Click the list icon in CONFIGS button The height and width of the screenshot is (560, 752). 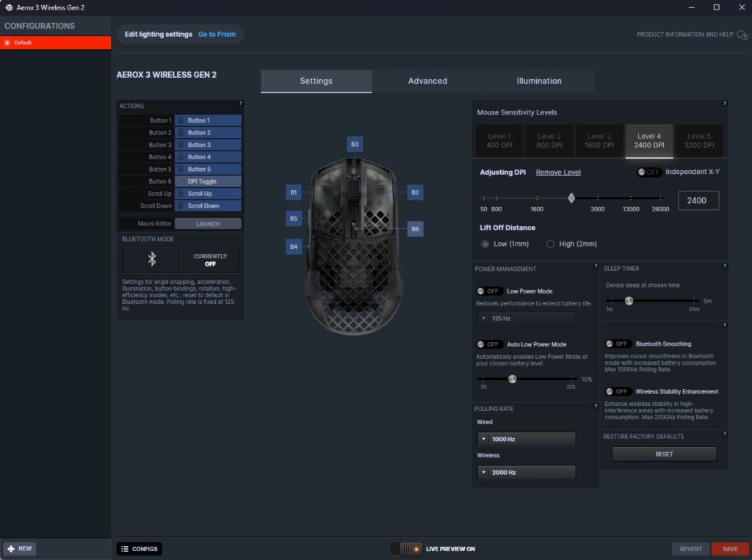point(125,548)
